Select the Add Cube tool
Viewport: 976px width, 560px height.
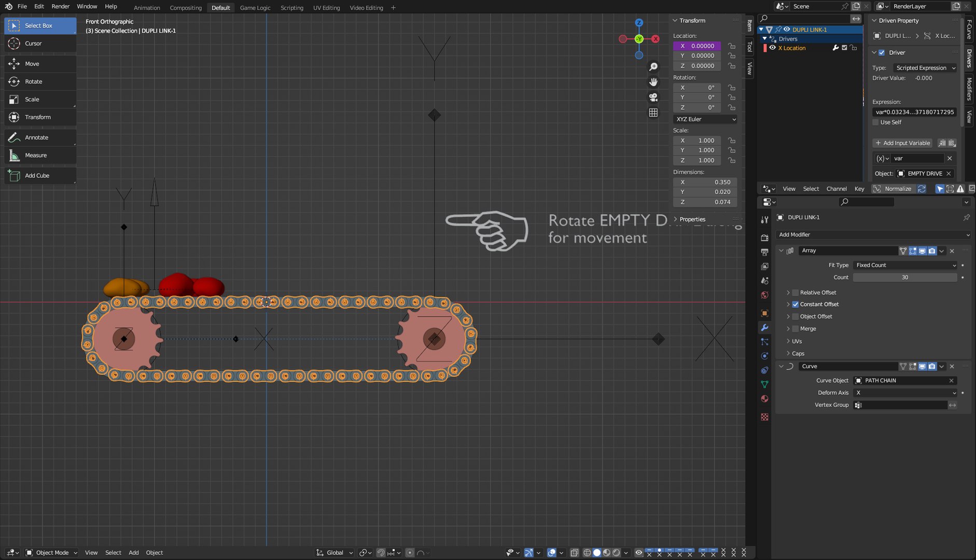tap(40, 175)
